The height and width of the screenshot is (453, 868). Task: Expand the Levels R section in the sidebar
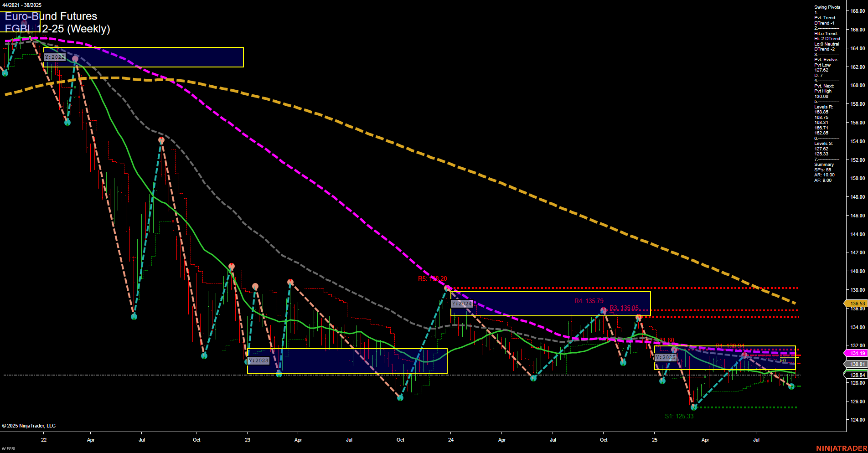(823, 107)
